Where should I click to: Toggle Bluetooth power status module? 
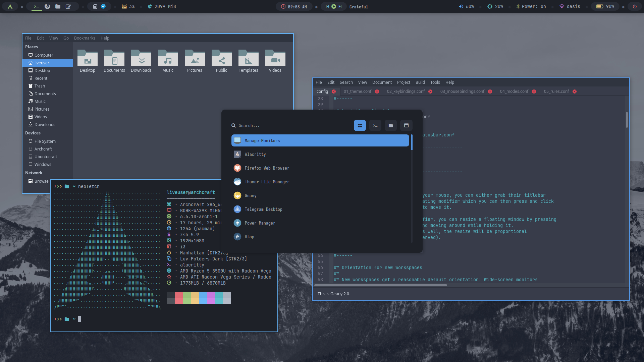pos(531,6)
